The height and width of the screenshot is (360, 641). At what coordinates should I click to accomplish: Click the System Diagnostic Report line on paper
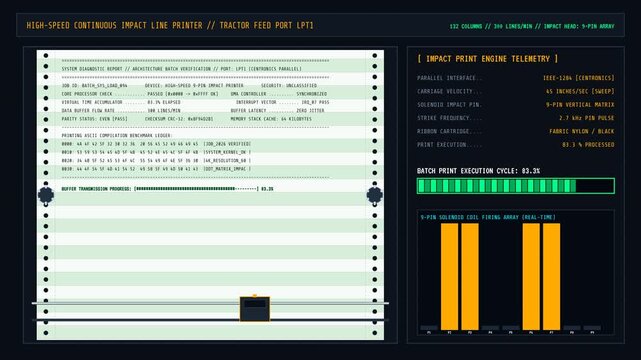182,69
